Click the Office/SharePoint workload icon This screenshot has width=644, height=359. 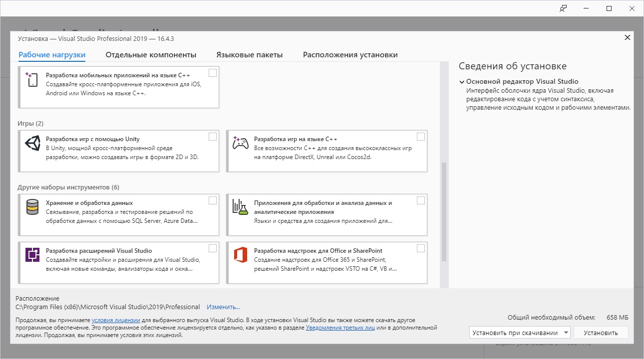[240, 255]
